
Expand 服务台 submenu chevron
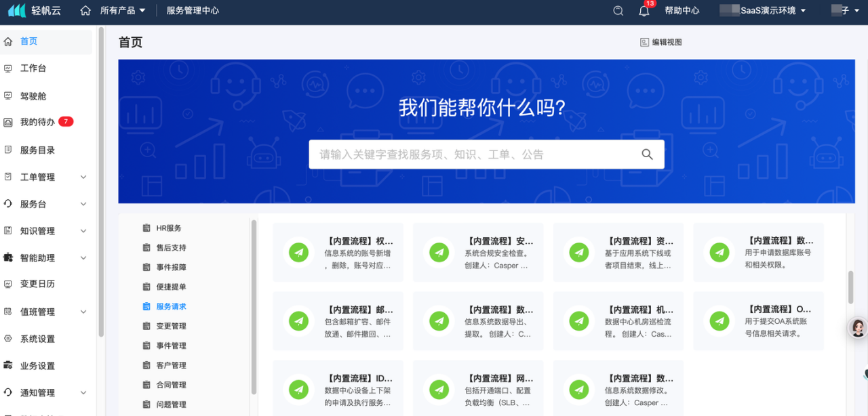(83, 204)
